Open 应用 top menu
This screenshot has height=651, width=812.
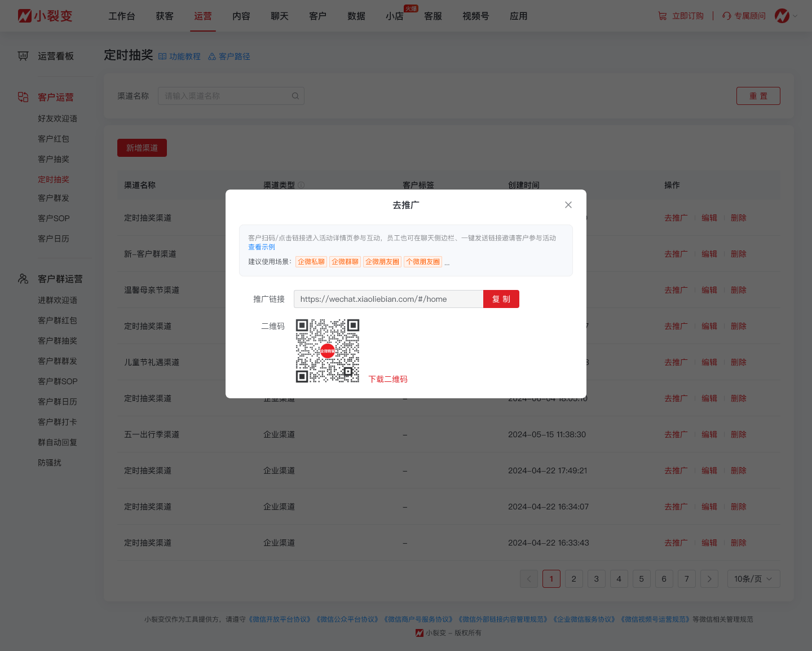point(519,16)
